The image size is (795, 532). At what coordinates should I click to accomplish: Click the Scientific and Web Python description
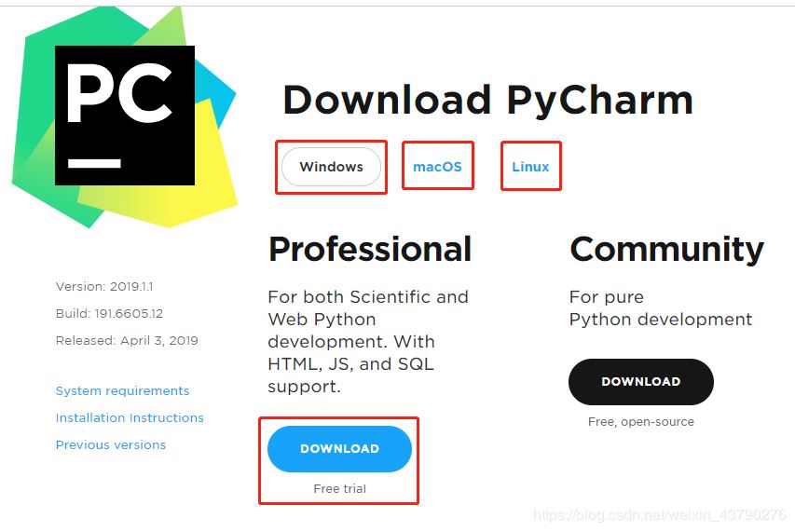pyautogui.click(x=367, y=341)
